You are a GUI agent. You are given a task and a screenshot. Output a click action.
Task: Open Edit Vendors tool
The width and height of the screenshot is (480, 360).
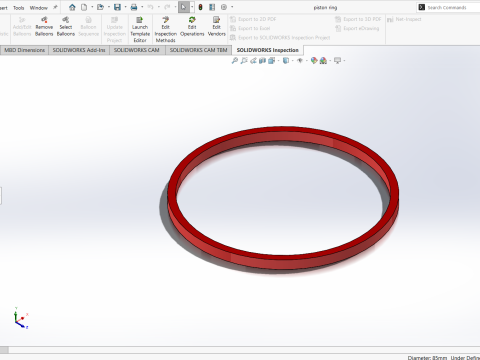(x=217, y=27)
